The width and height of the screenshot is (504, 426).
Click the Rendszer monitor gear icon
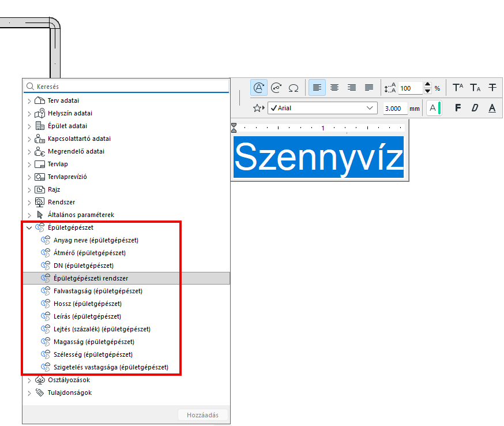coord(40,202)
